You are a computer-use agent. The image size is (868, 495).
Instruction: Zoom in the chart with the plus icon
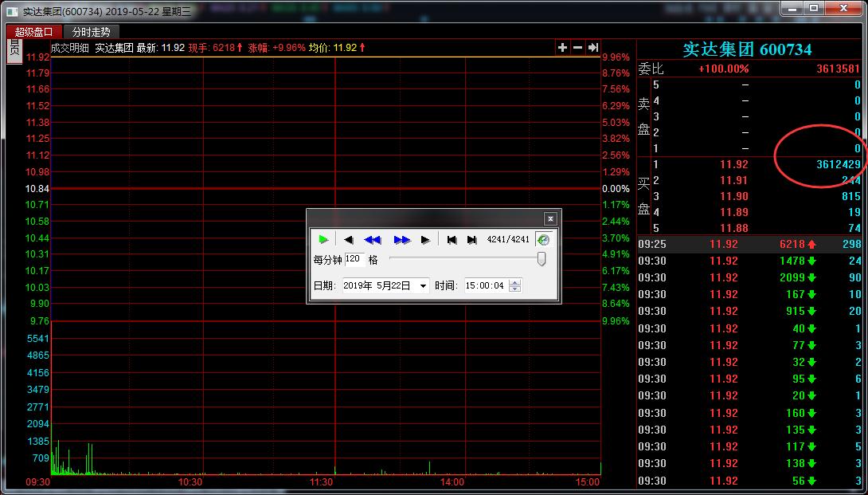[562, 48]
